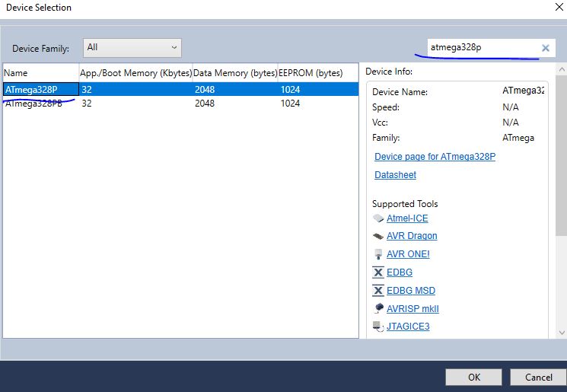Image resolution: width=567 pixels, height=392 pixels.
Task: Open the Atmel-ICE tool link
Action: (x=407, y=218)
